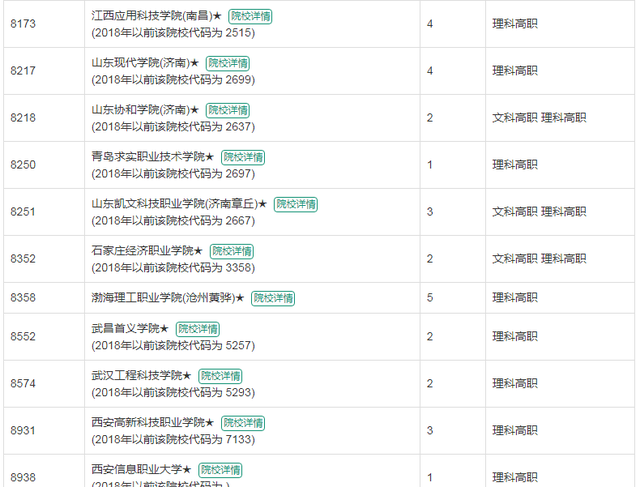Screen dimensions: 640x487
Task: Select school code 8931
Action: [x=23, y=430]
